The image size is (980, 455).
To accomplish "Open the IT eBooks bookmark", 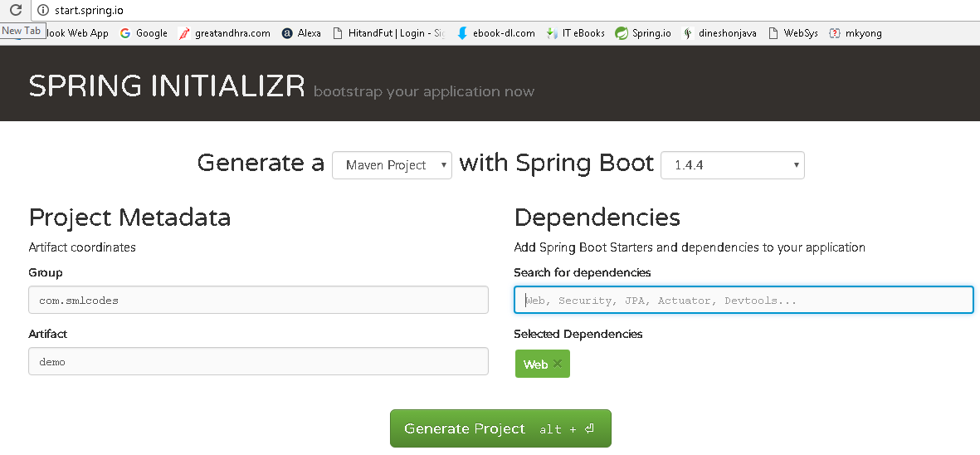I will click(576, 33).
